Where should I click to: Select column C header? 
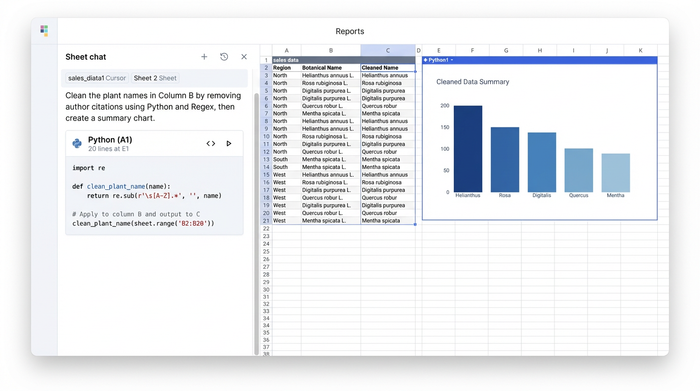click(388, 50)
